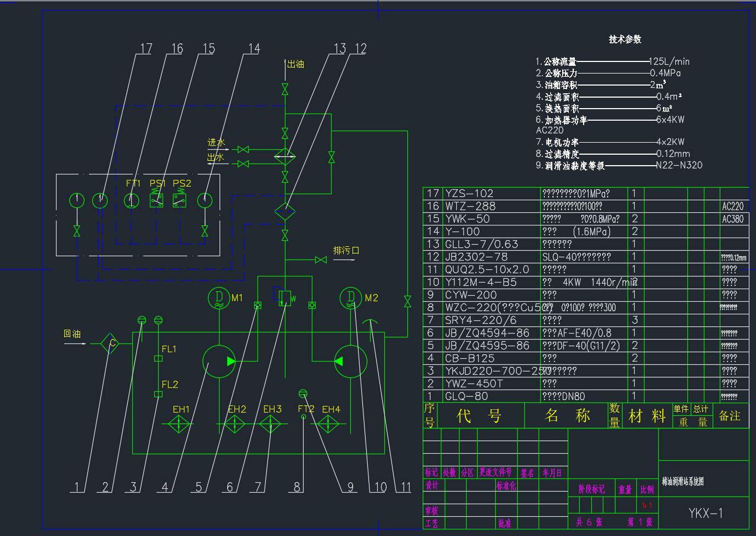Select the FT1 gauge symbol

pos(131,200)
